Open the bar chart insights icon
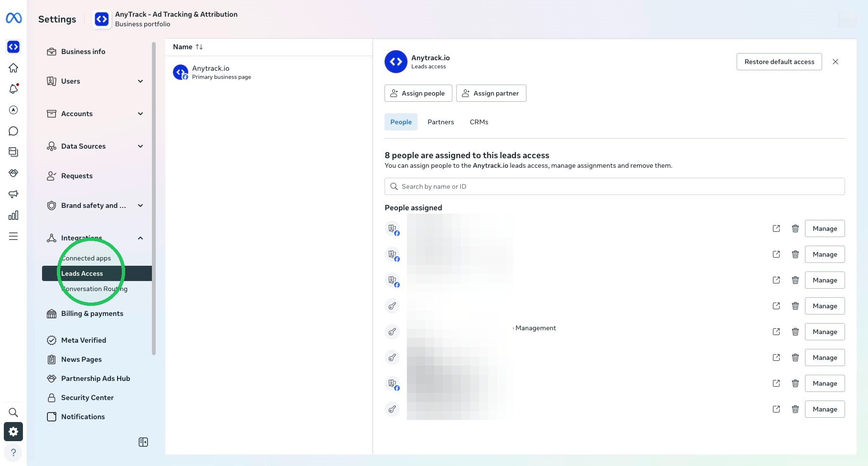The height and width of the screenshot is (466, 868). [x=13, y=215]
